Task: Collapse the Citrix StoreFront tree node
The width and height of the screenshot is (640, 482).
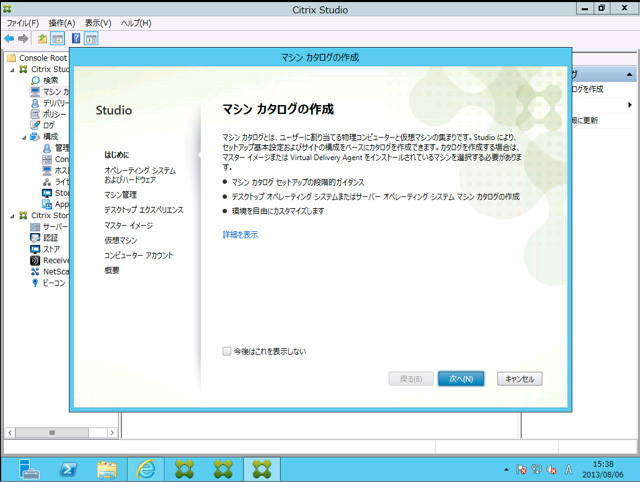Action: 12,216
